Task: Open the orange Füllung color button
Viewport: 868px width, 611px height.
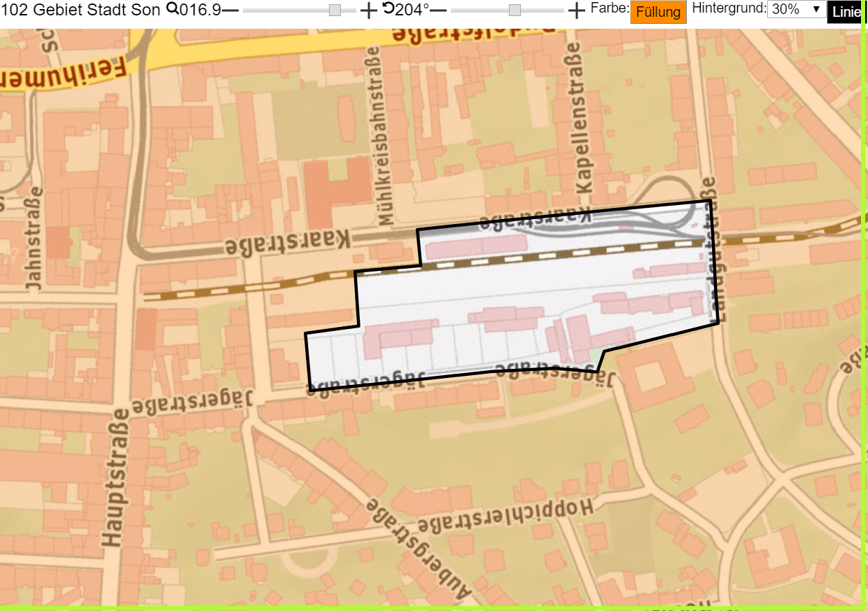Action: pyautogui.click(x=658, y=12)
